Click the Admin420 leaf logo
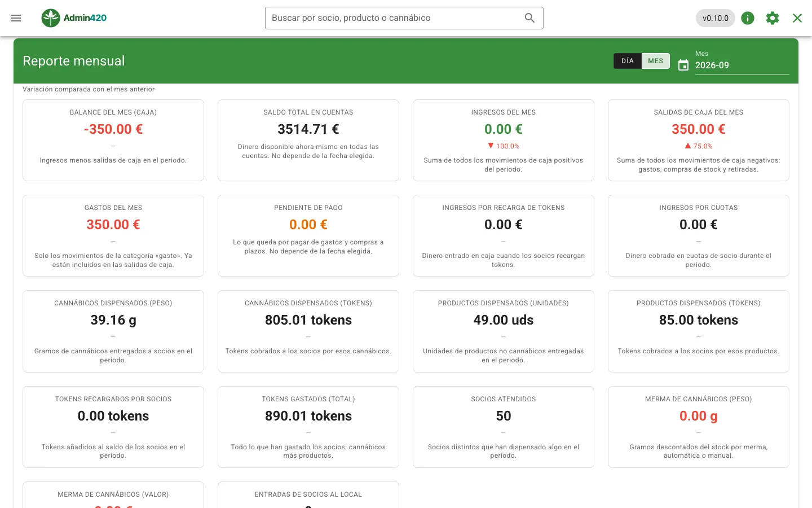Viewport: 812px width, 508px height. (x=51, y=18)
